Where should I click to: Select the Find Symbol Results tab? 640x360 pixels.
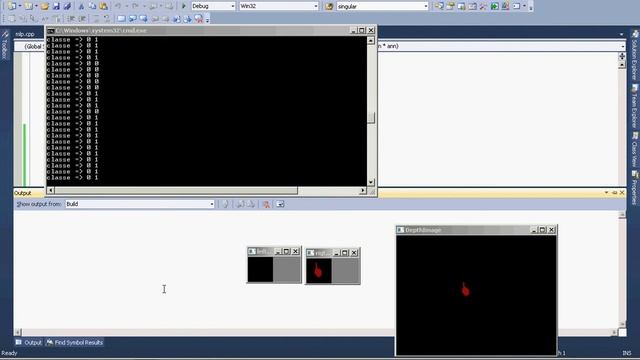coord(74,342)
